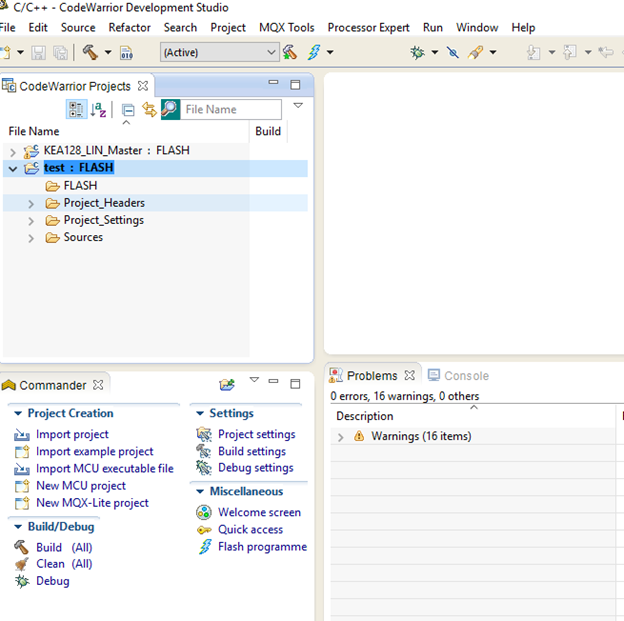Click the Flash programmer lightning toolbar icon
This screenshot has width=624, height=621.
314,52
